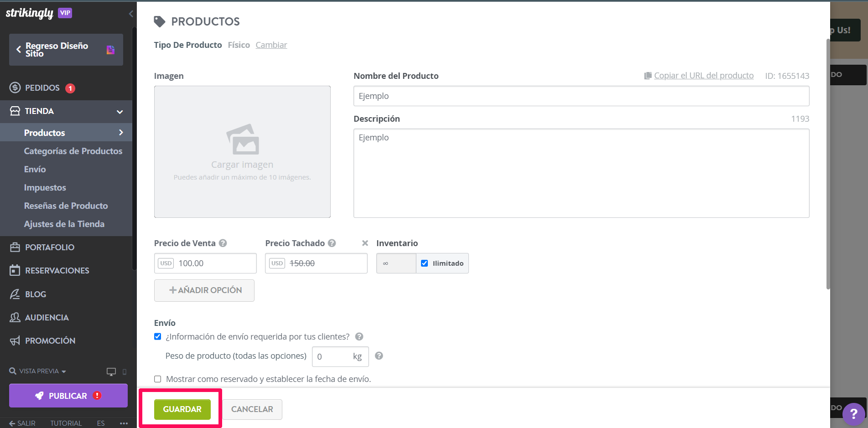Click the product form vertical scrollbar
This screenshot has width=868, height=428.
point(828,164)
